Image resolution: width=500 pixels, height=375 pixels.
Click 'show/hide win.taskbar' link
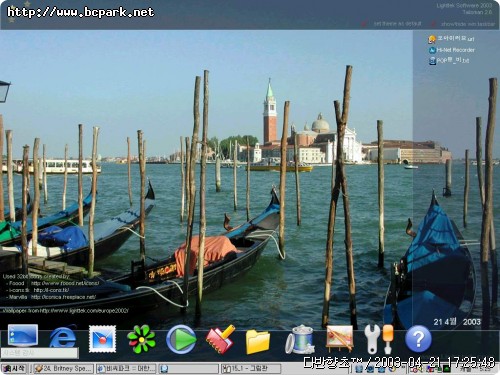(x=467, y=24)
